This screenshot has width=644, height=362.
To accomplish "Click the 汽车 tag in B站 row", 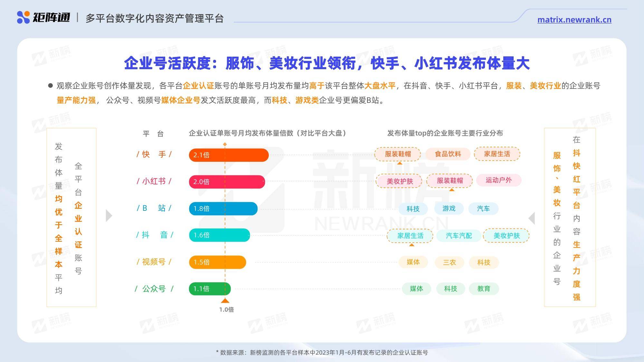I will [x=483, y=209].
